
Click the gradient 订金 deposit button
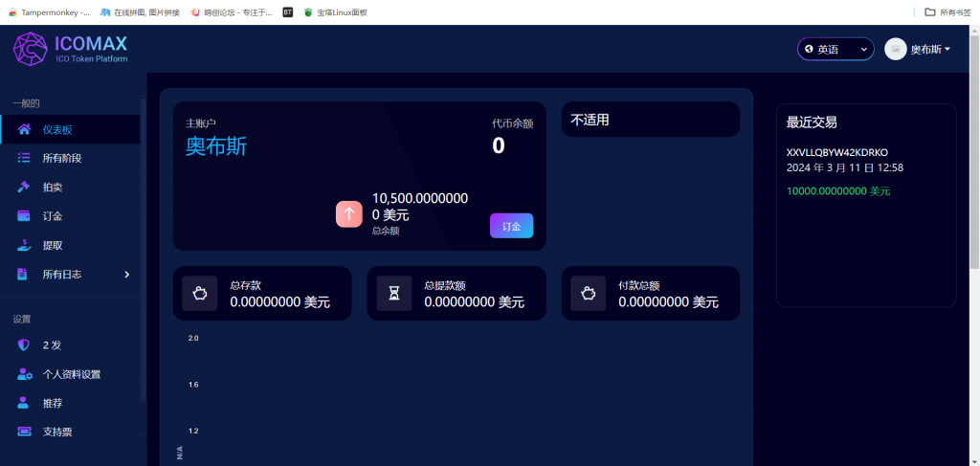pyautogui.click(x=511, y=226)
